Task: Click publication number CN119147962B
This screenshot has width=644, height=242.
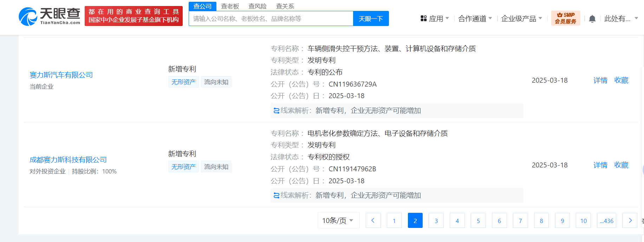Action: coord(352,169)
